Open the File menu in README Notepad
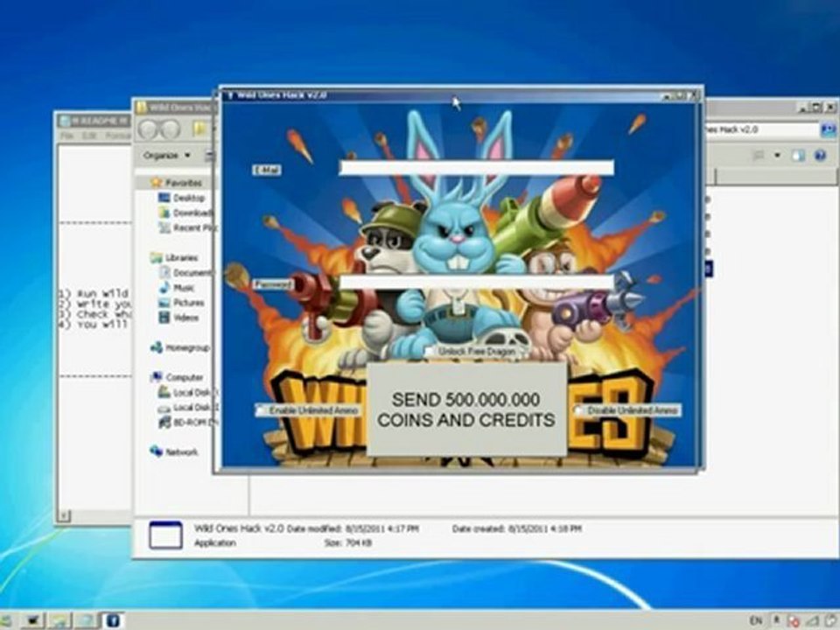The height and width of the screenshot is (630, 840). click(67, 136)
